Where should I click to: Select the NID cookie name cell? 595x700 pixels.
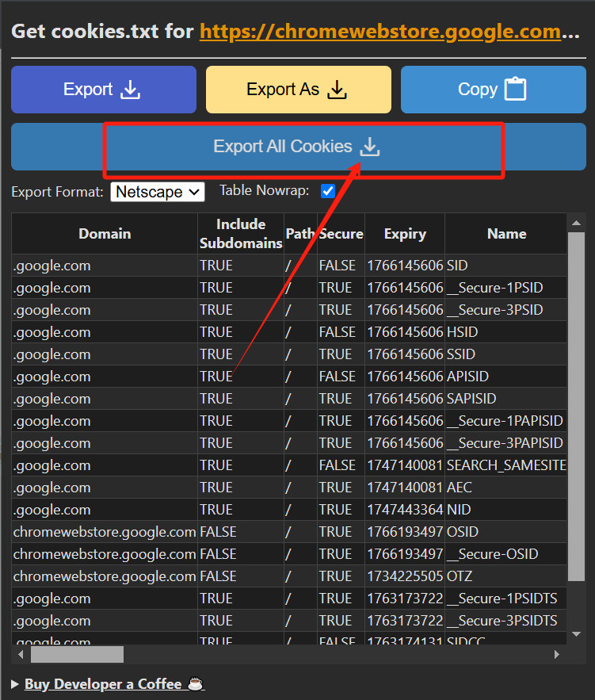point(506,510)
